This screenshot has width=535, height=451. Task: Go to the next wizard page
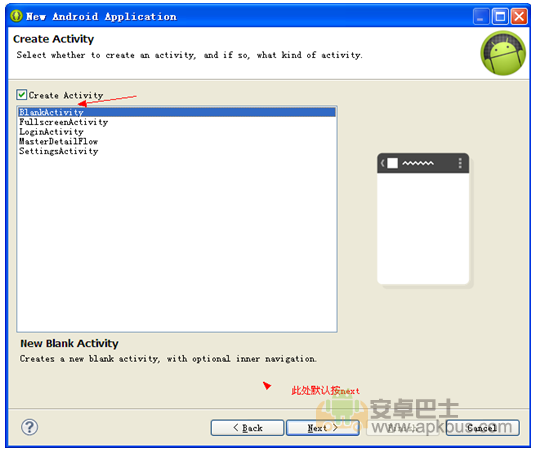click(322, 427)
